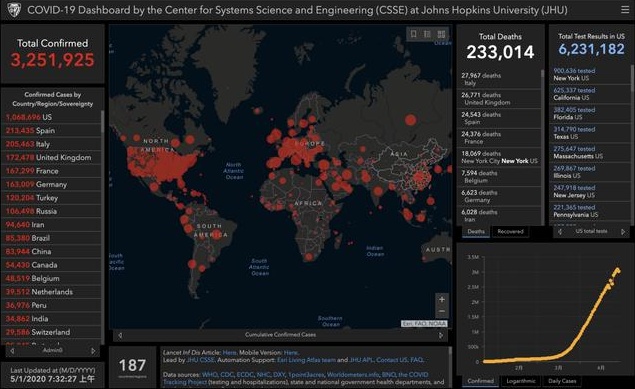
Task: Select Spain in the confirmed cases list
Action: point(51,131)
